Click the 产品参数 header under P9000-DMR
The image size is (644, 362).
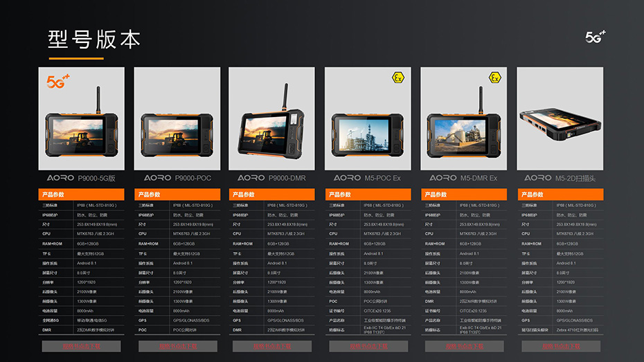pyautogui.click(x=272, y=194)
